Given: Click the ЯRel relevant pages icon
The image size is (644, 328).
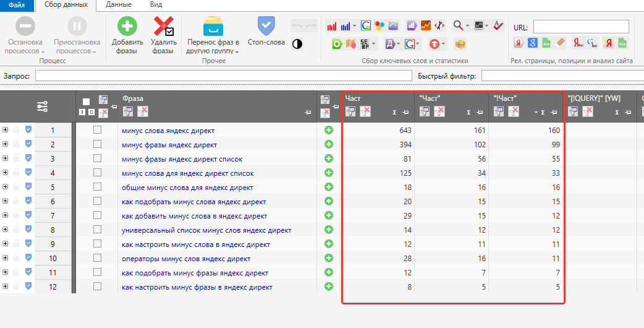Looking at the screenshot, I should (x=578, y=43).
